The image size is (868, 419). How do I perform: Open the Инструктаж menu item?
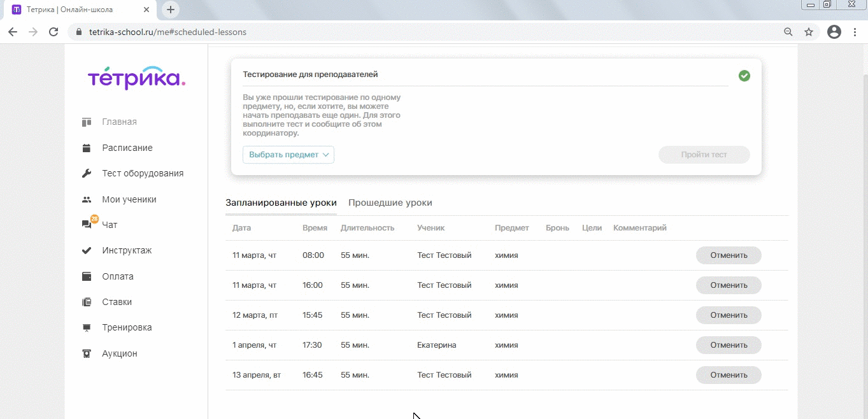[x=127, y=250]
